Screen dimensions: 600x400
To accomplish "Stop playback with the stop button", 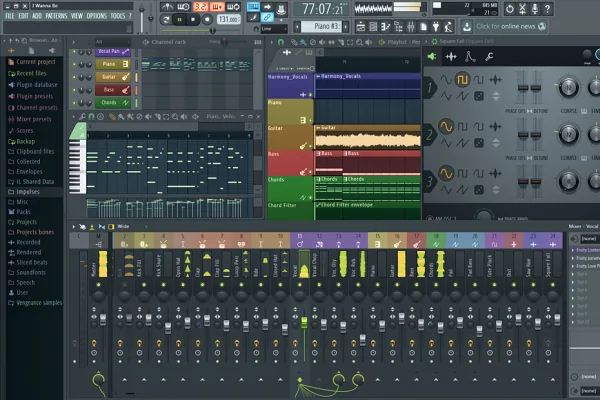I will tap(193, 19).
